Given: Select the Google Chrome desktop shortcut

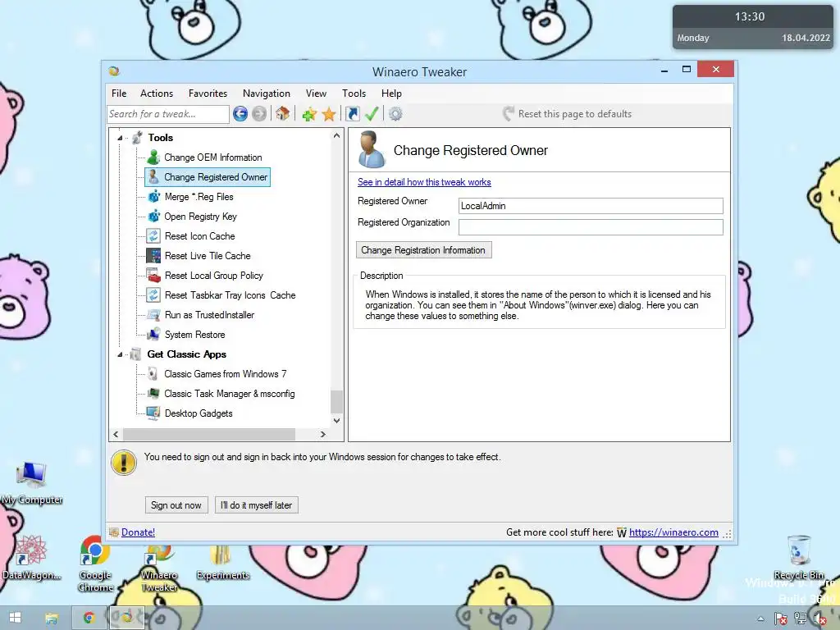Looking at the screenshot, I should point(95,564).
